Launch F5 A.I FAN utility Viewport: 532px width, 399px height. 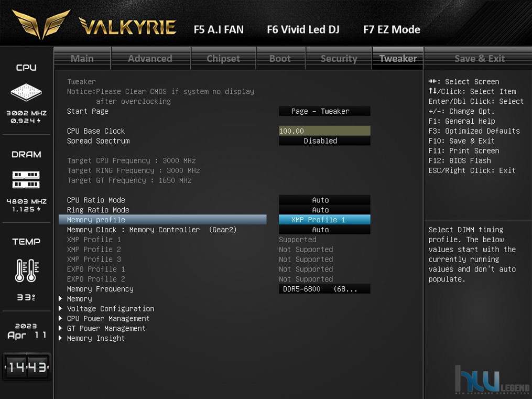219,30
